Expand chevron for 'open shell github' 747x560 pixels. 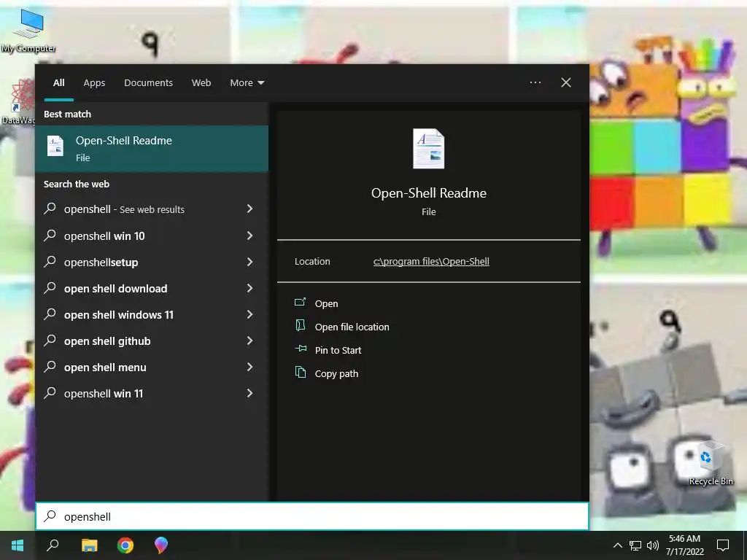click(x=249, y=340)
